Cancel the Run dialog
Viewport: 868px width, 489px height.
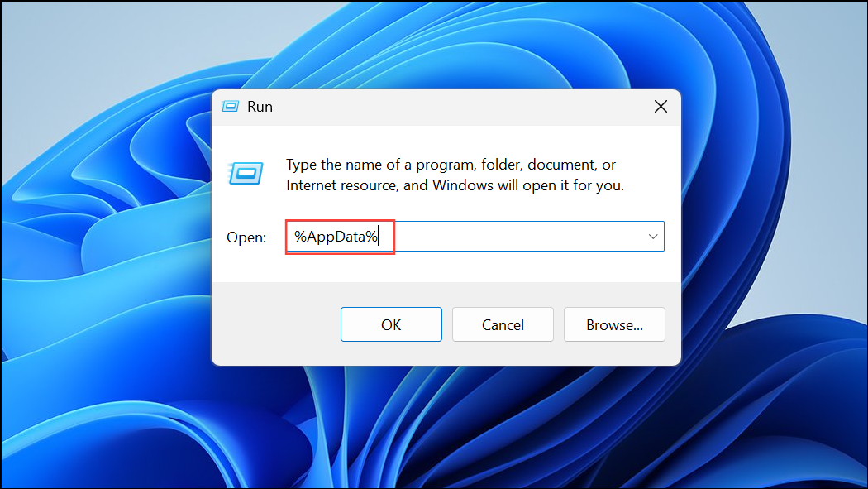pyautogui.click(x=503, y=325)
